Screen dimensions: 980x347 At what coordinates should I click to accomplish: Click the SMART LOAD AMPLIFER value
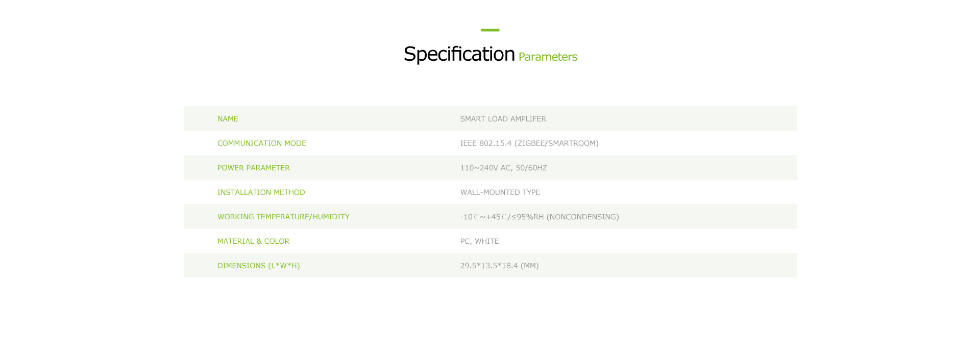coord(503,119)
